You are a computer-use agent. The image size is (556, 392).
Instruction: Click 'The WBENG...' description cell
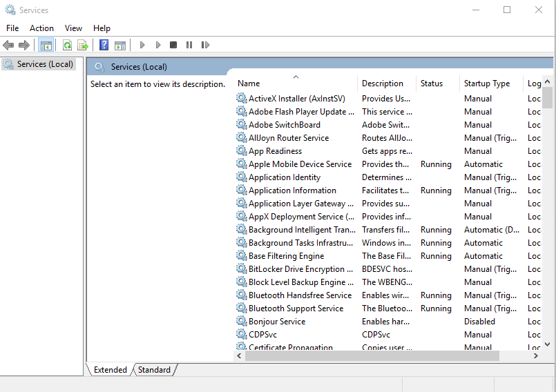pos(387,282)
